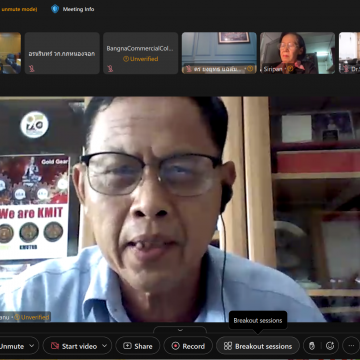360x360 pixels.
Task: Toggle recording with the Record button
Action: click(188, 346)
